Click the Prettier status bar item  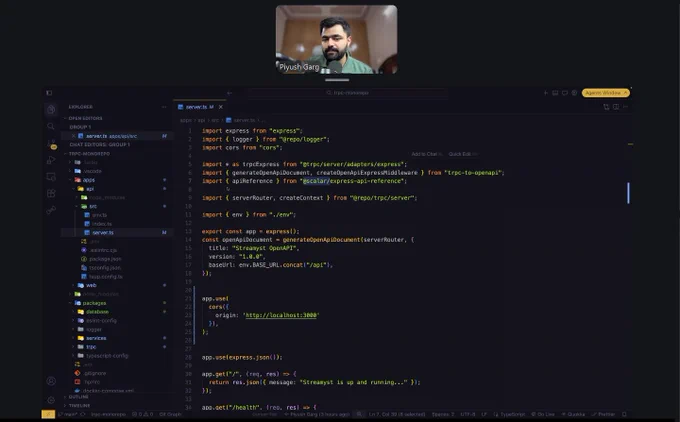[x=604, y=414]
